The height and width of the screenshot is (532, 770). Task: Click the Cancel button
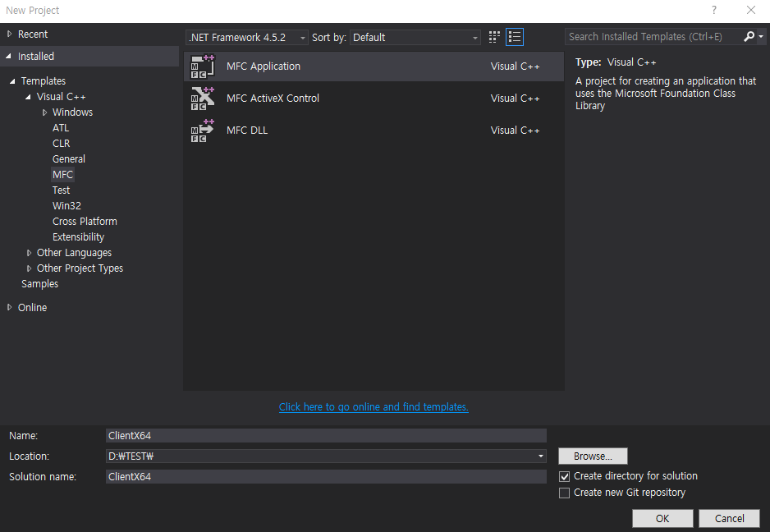click(729, 518)
